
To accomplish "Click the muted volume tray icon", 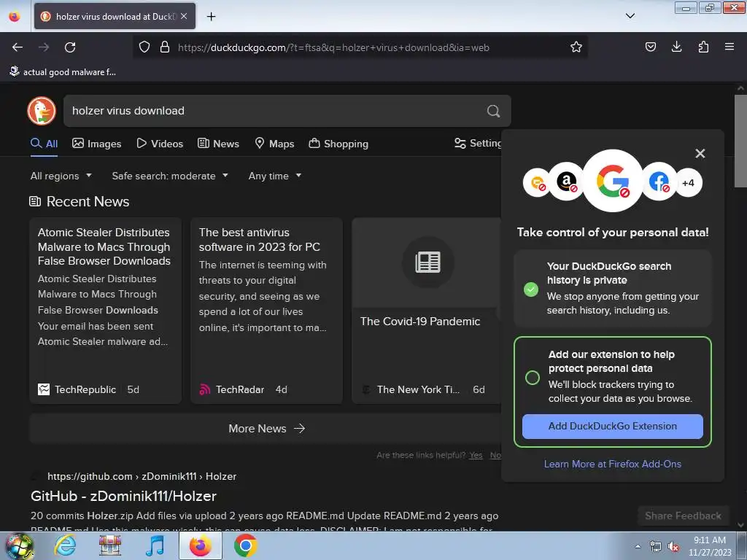I will (673, 547).
